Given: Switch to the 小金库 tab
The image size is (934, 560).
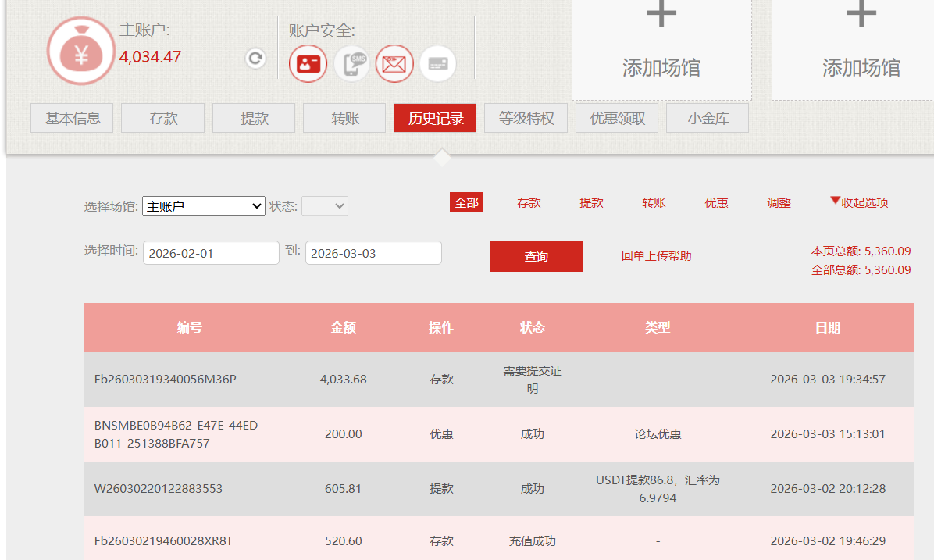Looking at the screenshot, I should [x=707, y=118].
